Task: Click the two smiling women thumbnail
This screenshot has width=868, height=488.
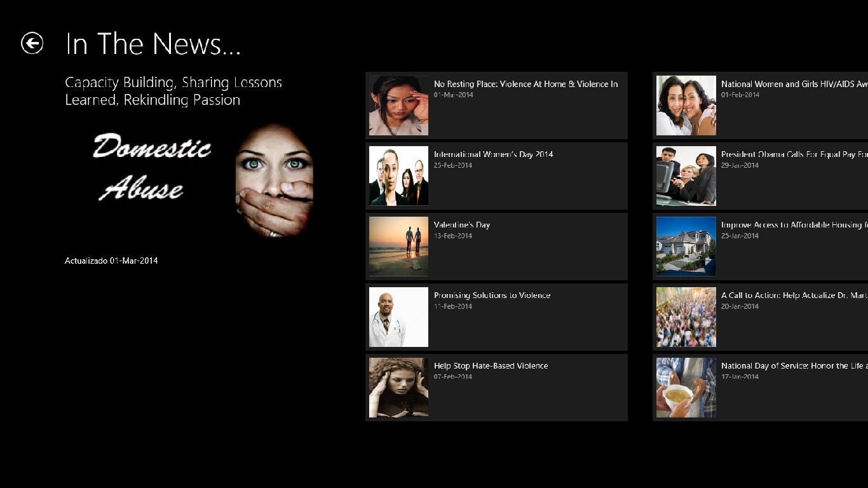Action: [x=686, y=105]
